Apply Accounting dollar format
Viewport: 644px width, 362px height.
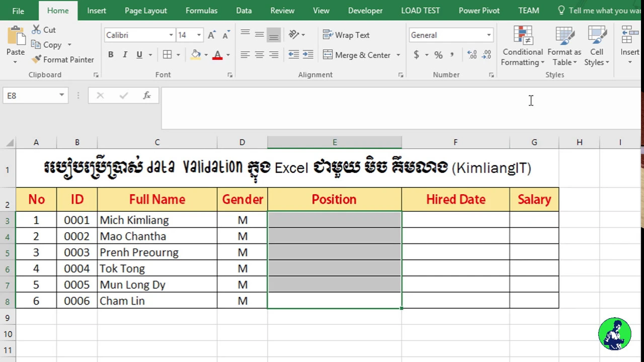417,55
